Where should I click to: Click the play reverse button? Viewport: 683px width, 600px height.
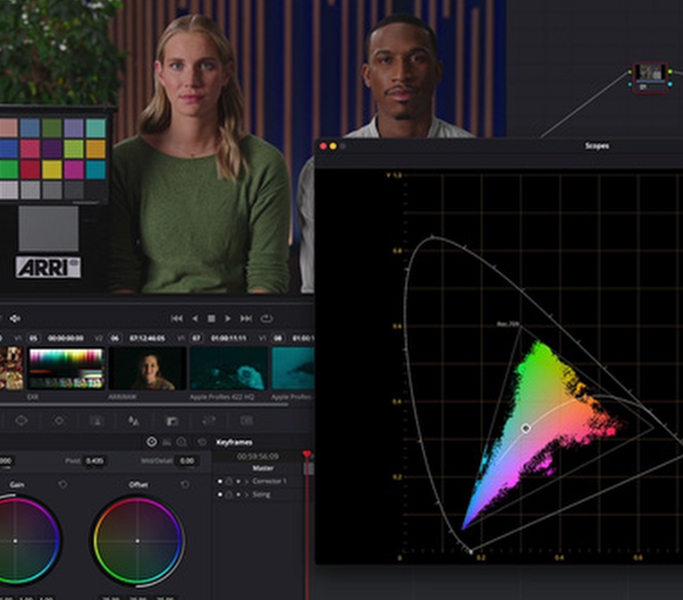tap(195, 318)
